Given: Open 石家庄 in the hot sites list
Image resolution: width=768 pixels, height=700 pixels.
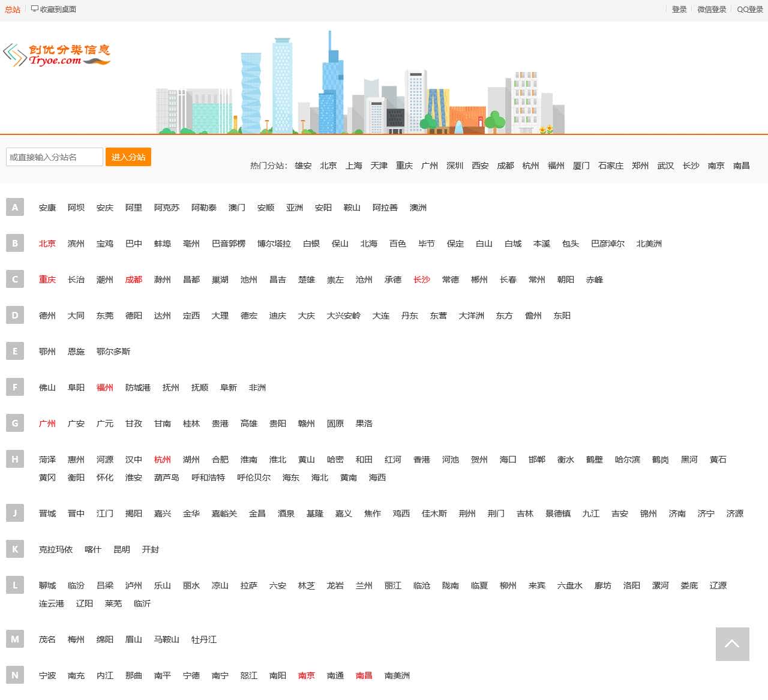Looking at the screenshot, I should point(611,166).
